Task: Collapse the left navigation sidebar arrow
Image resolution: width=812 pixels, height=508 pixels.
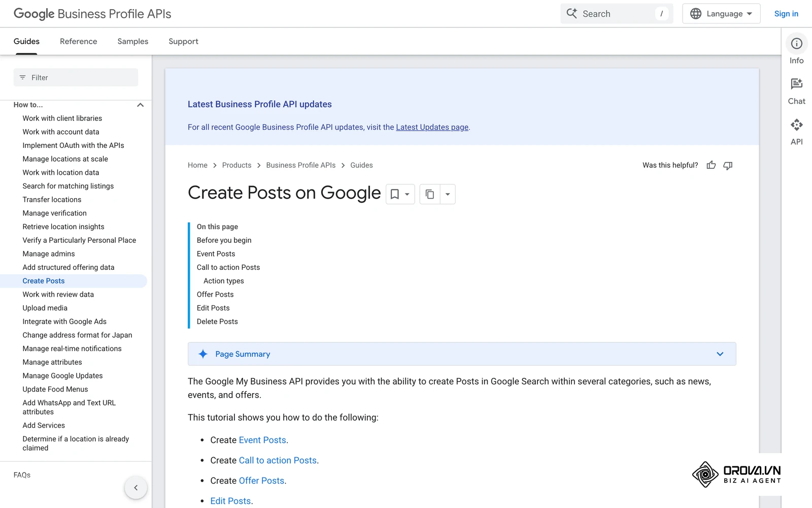Action: pyautogui.click(x=136, y=488)
